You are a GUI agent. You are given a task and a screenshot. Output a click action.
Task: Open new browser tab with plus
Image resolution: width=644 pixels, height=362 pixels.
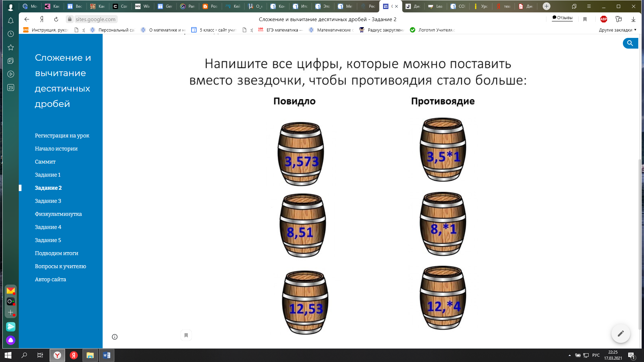pos(546,6)
